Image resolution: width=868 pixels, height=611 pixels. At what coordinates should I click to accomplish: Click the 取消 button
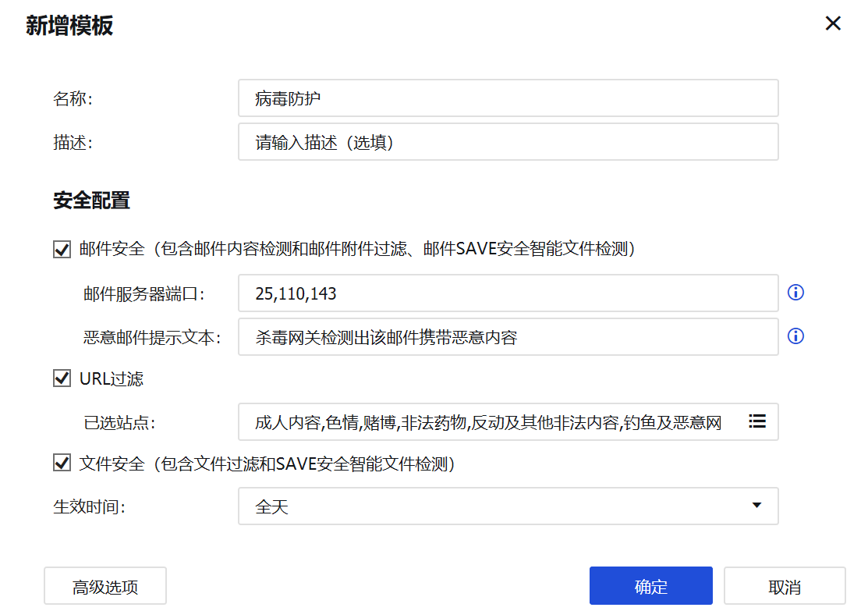(x=785, y=586)
